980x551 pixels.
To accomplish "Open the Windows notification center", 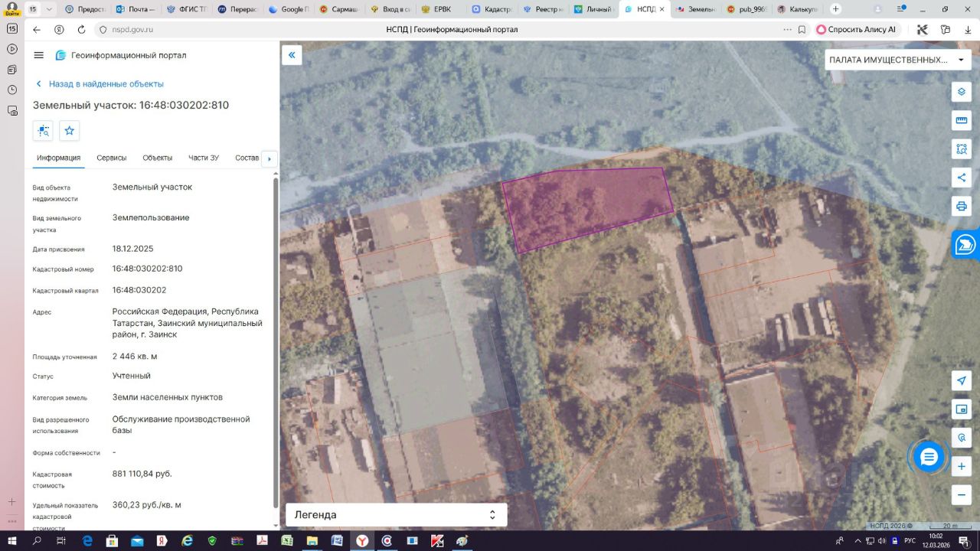I will click(964, 540).
